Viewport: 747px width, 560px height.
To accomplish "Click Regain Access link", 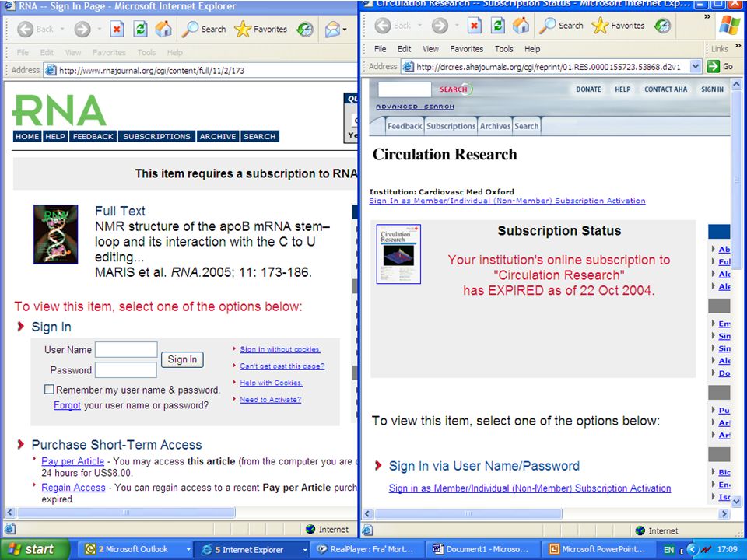I will point(73,487).
